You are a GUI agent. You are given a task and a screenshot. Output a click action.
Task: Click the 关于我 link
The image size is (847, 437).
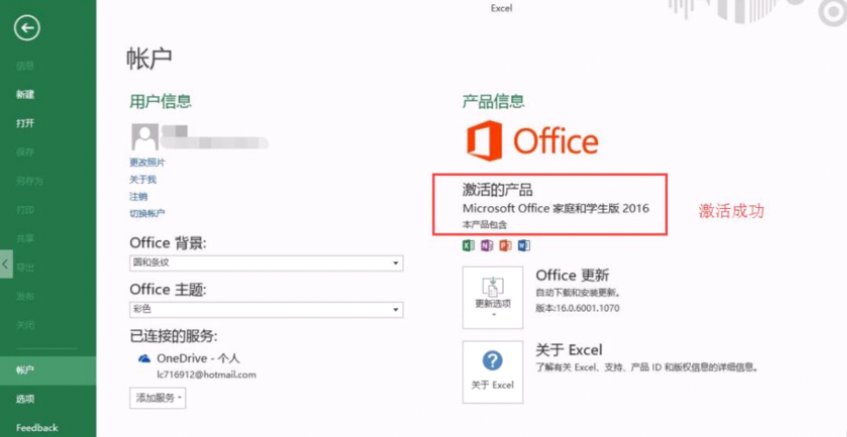[x=143, y=179]
